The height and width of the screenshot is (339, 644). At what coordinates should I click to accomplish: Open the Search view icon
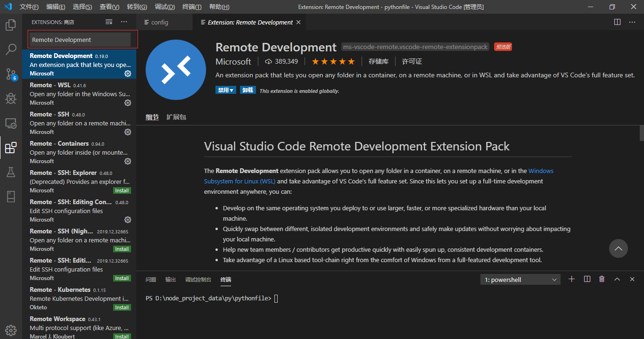pos(11,49)
